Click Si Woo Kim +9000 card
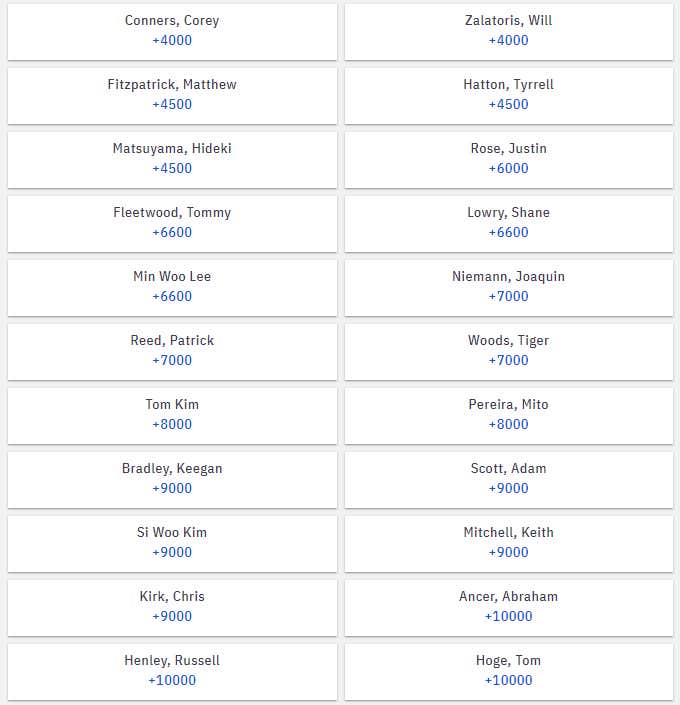This screenshot has height=705, width=680. click(x=172, y=544)
